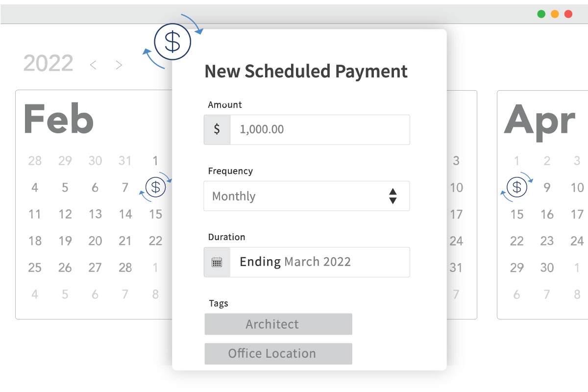Click the circular dollar payment icon above the dialog
Viewport: 588px width, 392px height.
pos(172,41)
